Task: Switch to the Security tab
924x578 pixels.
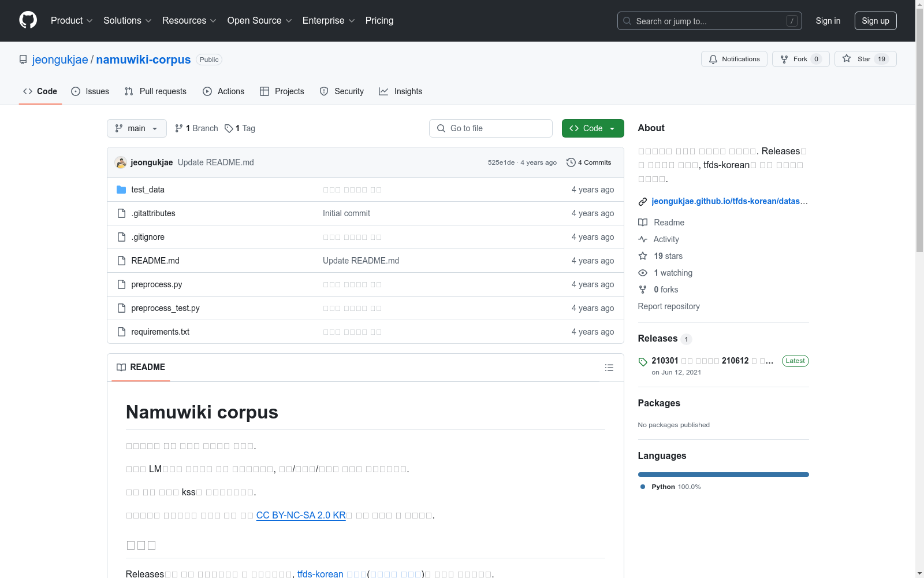Action: [342, 91]
